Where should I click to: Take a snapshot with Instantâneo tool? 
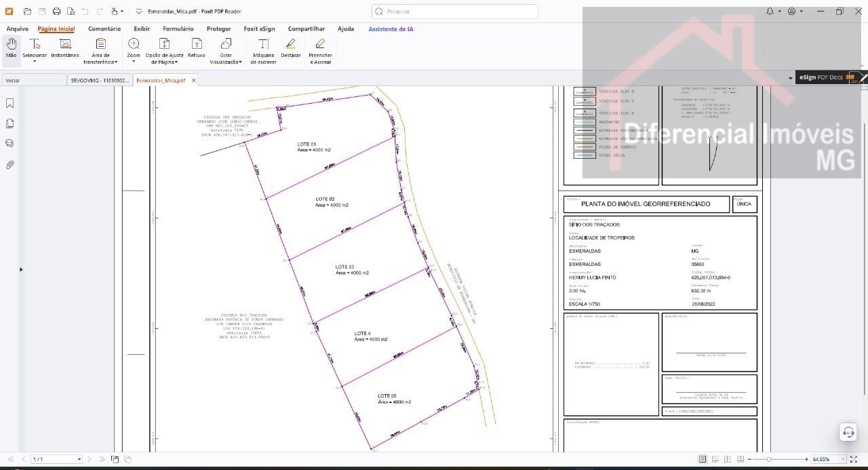click(65, 47)
